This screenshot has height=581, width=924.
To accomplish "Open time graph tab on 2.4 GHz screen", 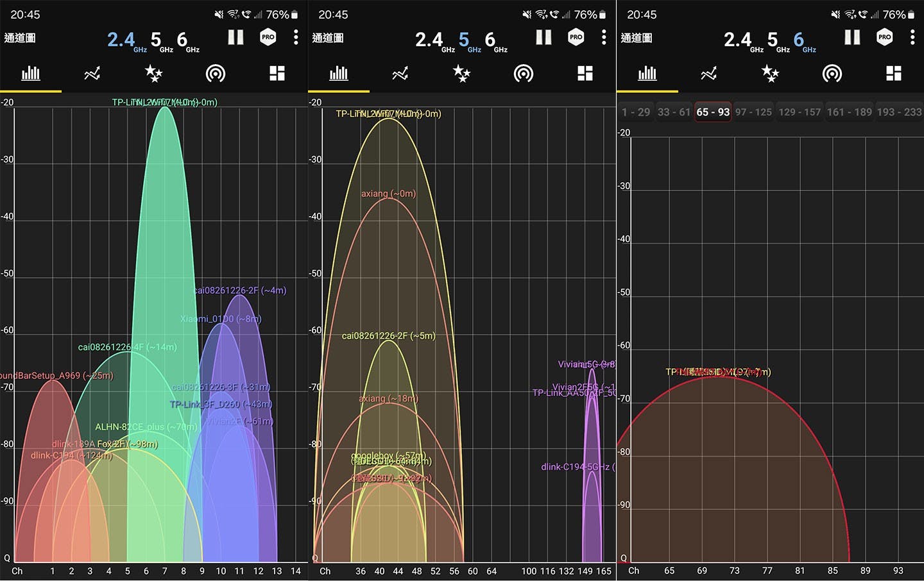I will 92,74.
